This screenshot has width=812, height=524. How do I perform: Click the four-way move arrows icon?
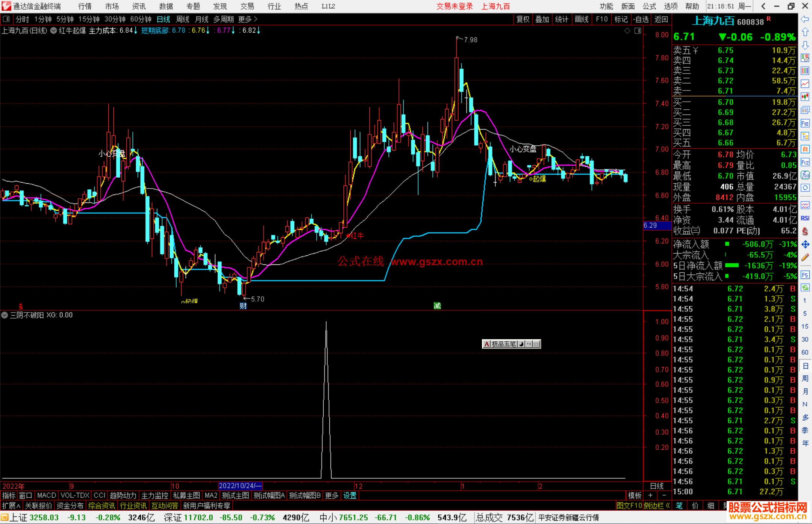click(x=805, y=245)
